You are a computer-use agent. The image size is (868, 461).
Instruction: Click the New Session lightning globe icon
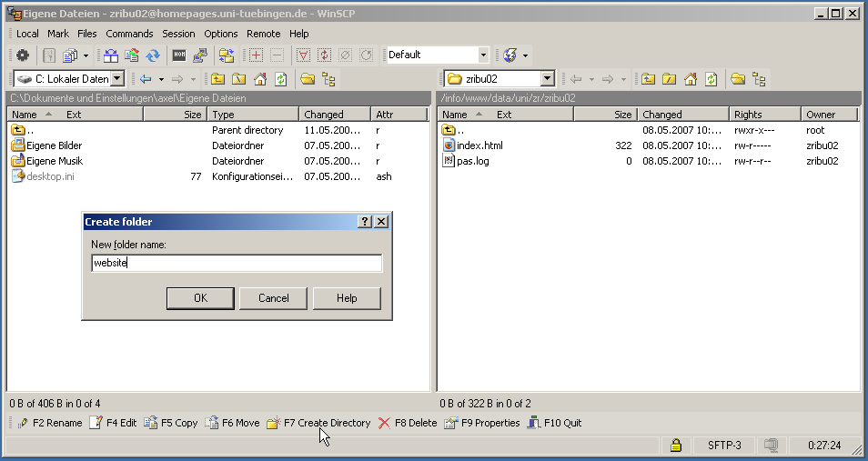(510, 55)
